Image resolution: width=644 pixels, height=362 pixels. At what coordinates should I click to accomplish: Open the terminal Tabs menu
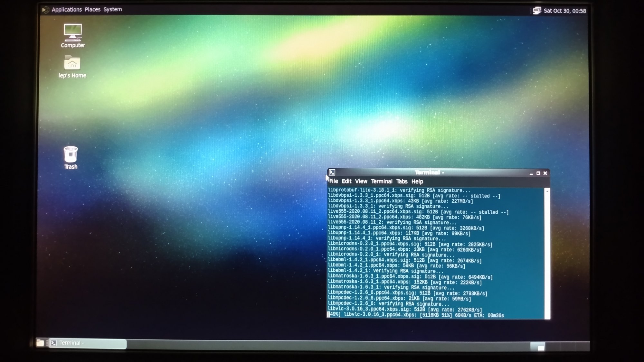[402, 181]
